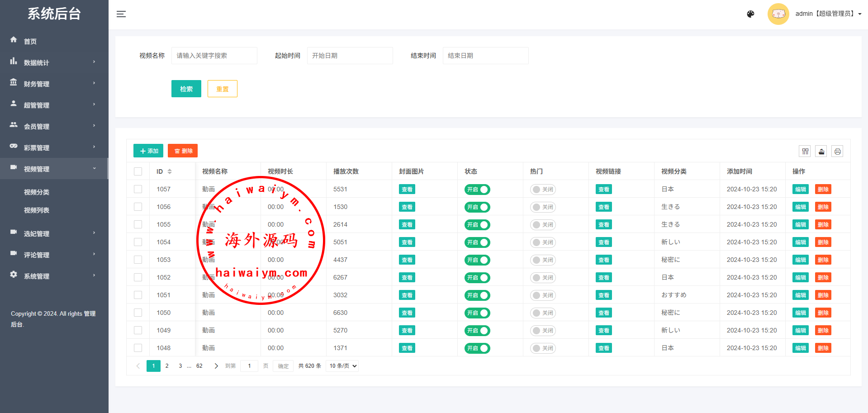Viewport: 868px width, 413px height.
Task: Click the export table icon
Action: [x=821, y=152]
